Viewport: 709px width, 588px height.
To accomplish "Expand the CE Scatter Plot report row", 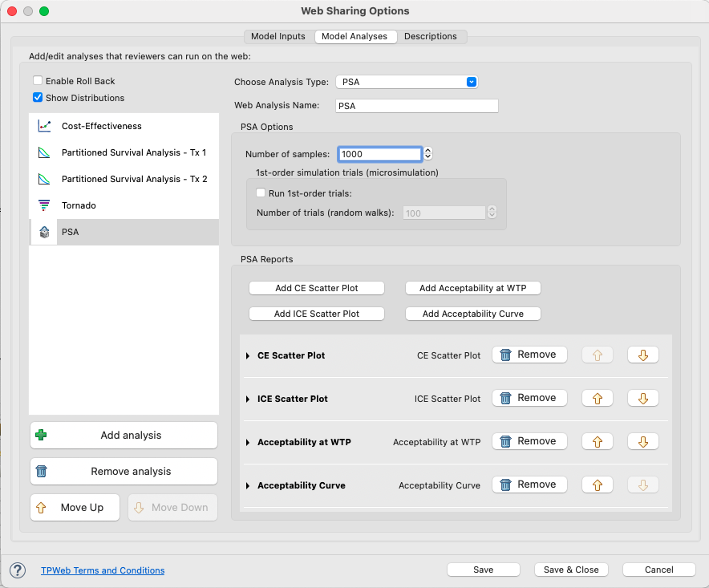I will click(248, 356).
